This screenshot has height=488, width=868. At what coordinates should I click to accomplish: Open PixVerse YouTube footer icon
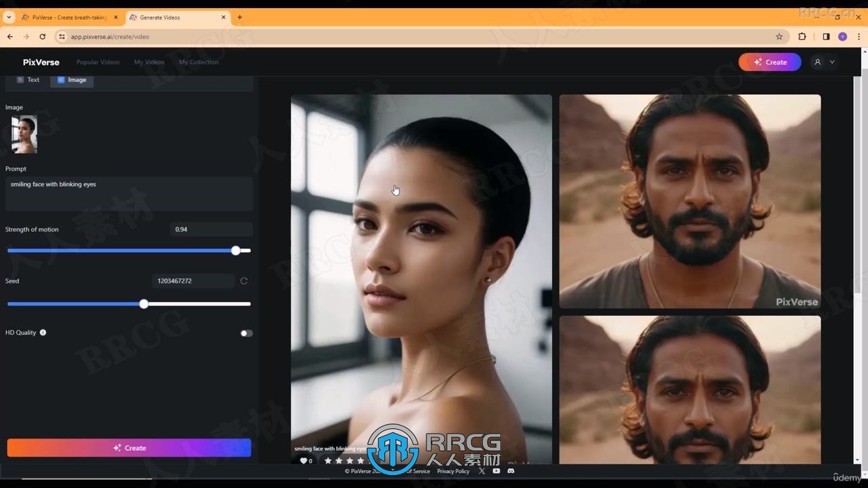(496, 471)
